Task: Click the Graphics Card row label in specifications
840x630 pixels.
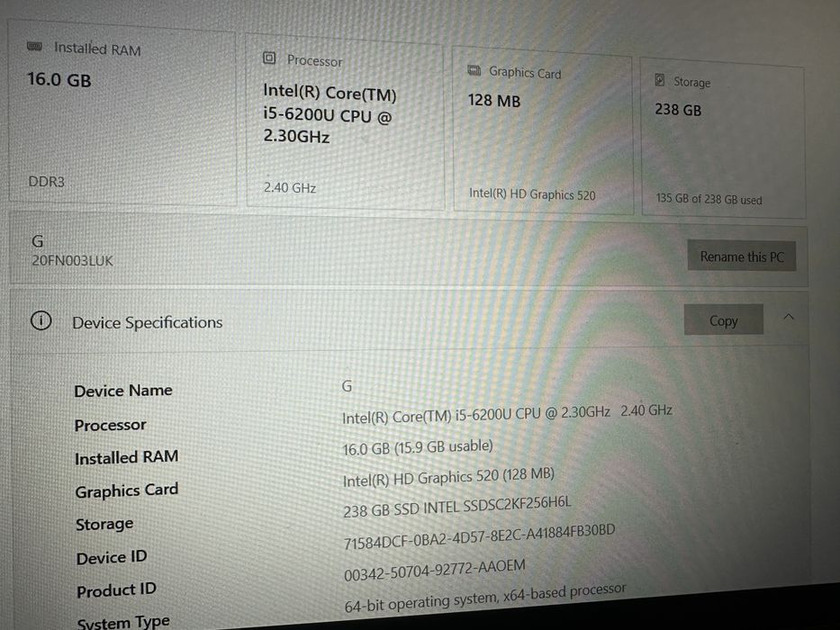Action: (x=126, y=490)
